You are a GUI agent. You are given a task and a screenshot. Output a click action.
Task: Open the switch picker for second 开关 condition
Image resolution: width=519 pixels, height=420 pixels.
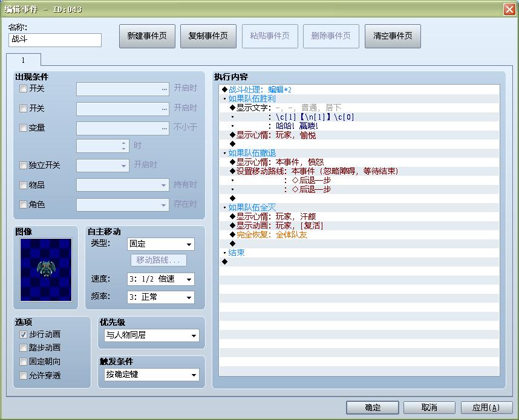pos(163,108)
